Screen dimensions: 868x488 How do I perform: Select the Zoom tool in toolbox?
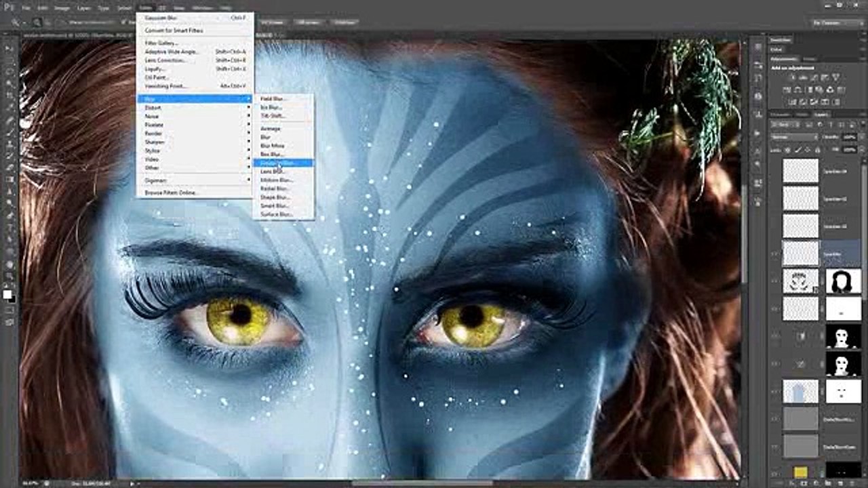tap(10, 277)
